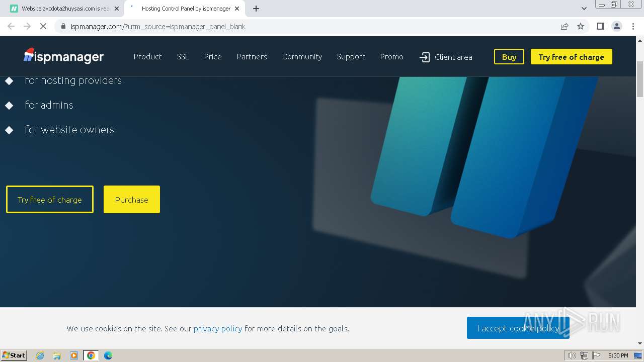Stop loading the page
Screen dimensions: 644x362
click(43, 26)
